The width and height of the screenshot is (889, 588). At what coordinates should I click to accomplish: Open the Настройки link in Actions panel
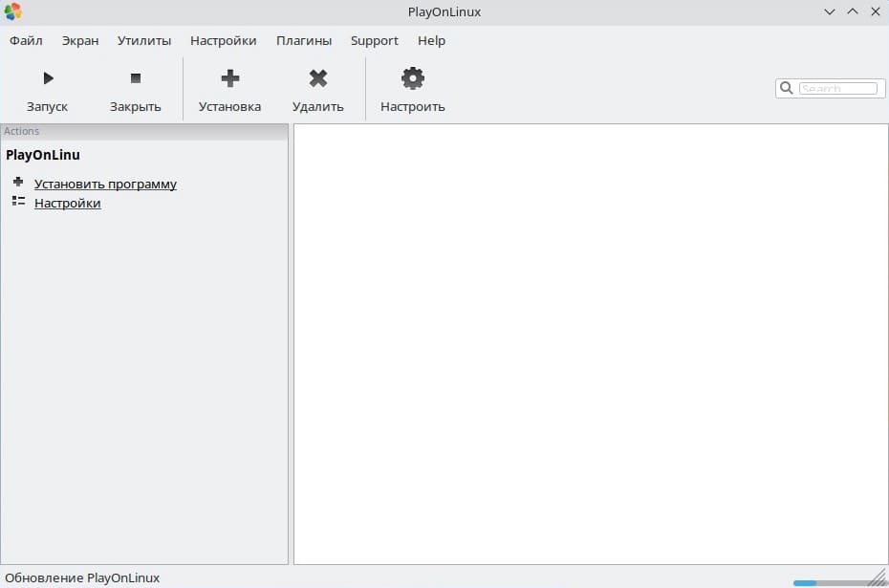tap(67, 203)
